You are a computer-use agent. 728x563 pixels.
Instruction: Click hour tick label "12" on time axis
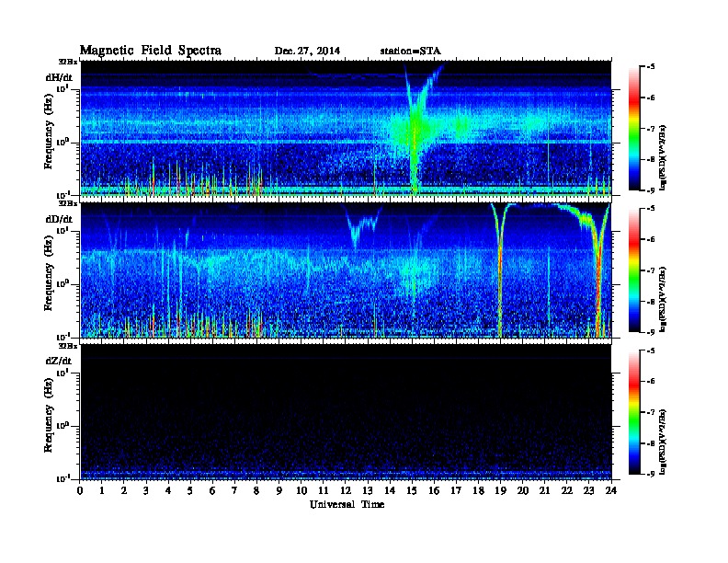click(346, 490)
